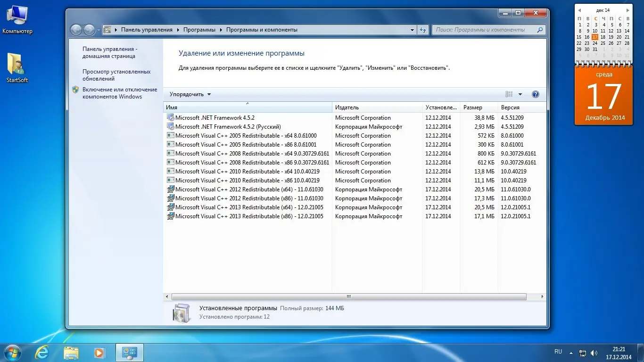Open the help question mark button
The width and height of the screenshot is (644, 362).
coord(536,94)
